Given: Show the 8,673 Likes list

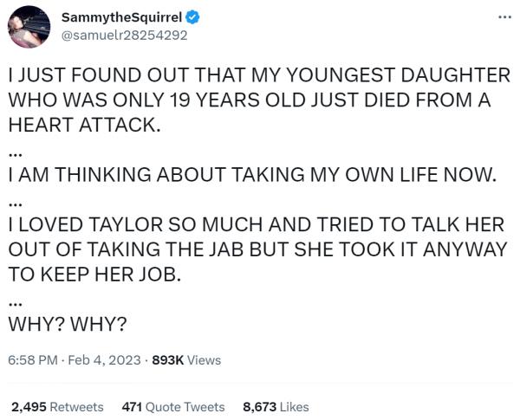Looking at the screenshot, I should tap(276, 406).
